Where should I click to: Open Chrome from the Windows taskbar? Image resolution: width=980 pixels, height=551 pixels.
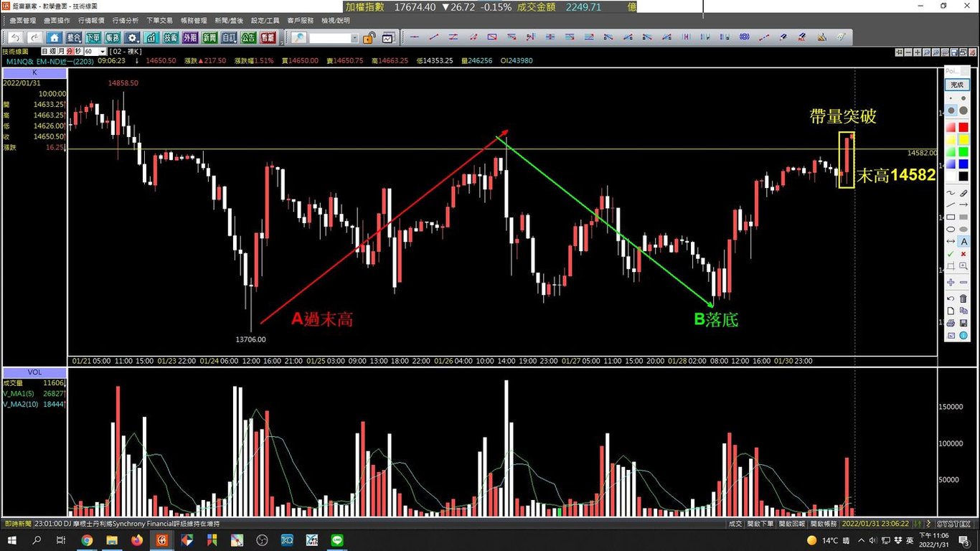87,540
